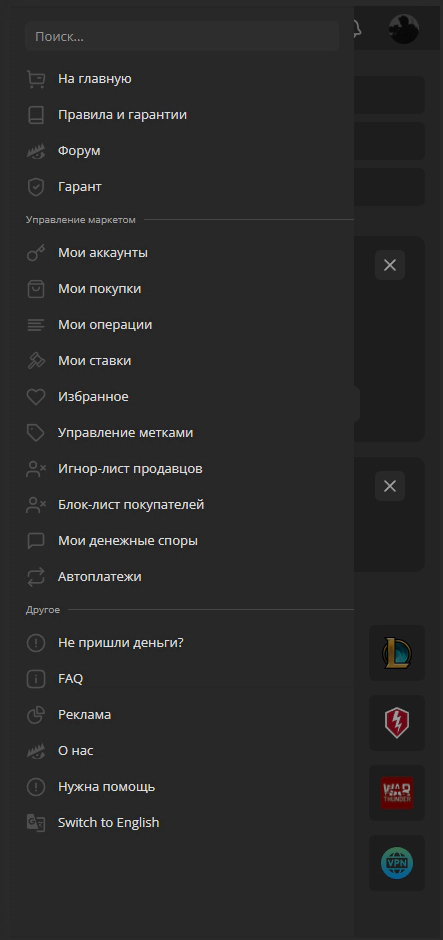Select the World of Tanks Blitz icon

click(397, 723)
